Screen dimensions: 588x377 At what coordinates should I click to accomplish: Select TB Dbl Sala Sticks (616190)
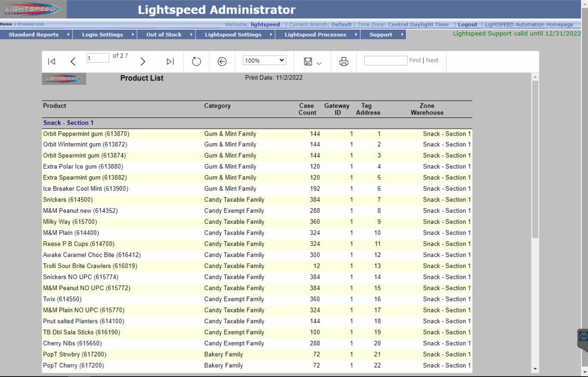[x=82, y=332]
